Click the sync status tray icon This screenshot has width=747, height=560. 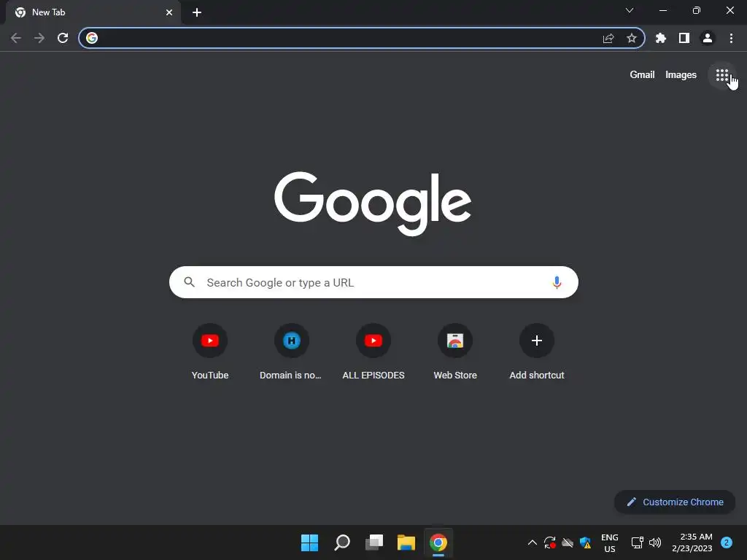click(x=550, y=542)
